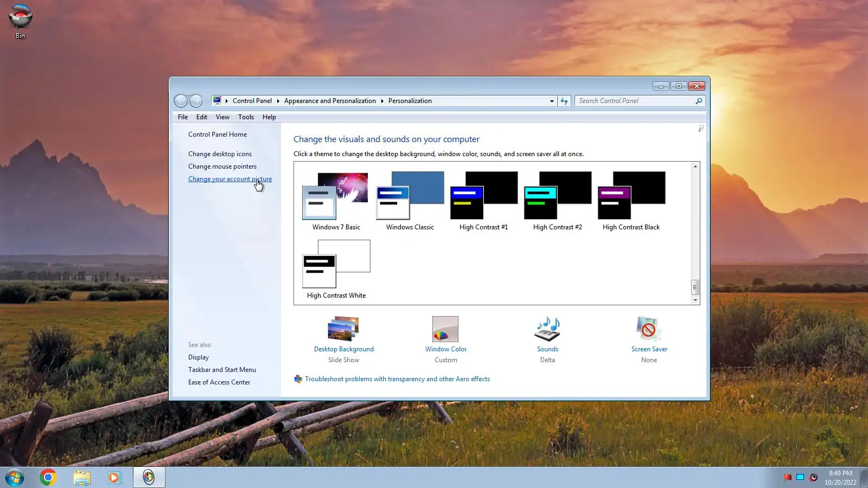This screenshot has height=488, width=868.
Task: Click the Desktop Background picture icon
Action: coord(343,329)
